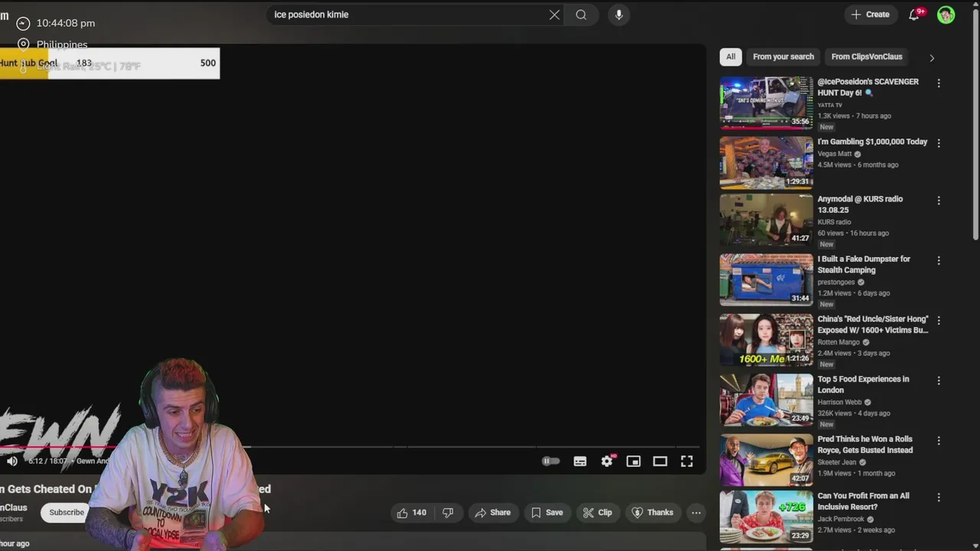980x551 pixels.
Task: Open Rotten Mango channel name
Action: [x=838, y=342]
